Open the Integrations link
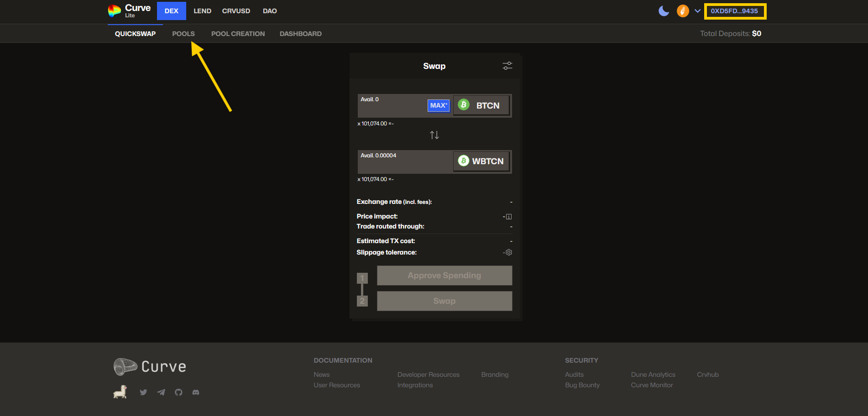The height and width of the screenshot is (416, 868). [x=415, y=385]
